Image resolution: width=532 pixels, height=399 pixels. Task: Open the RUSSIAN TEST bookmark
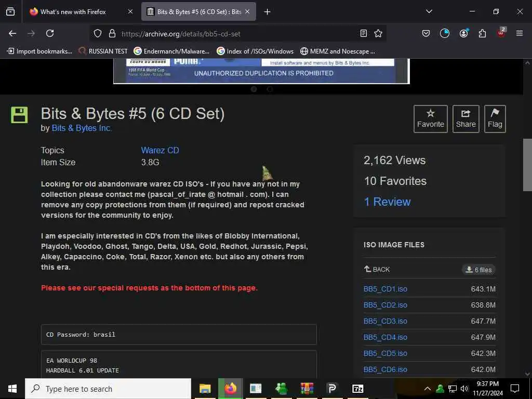coord(103,51)
